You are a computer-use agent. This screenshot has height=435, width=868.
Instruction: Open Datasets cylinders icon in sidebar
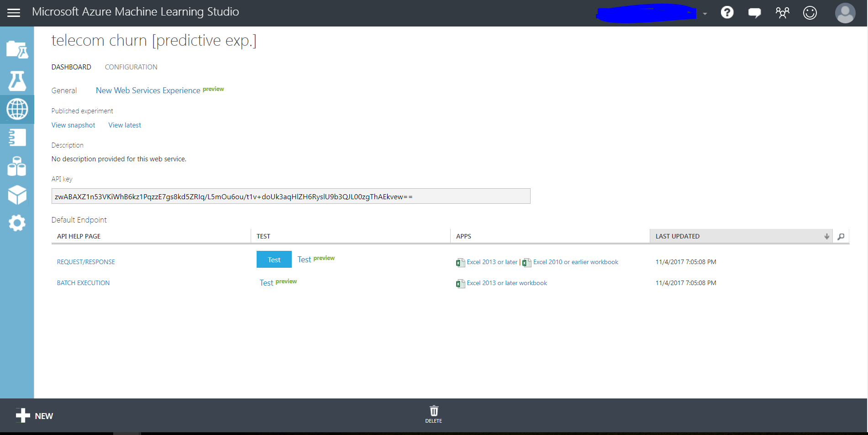(17, 166)
